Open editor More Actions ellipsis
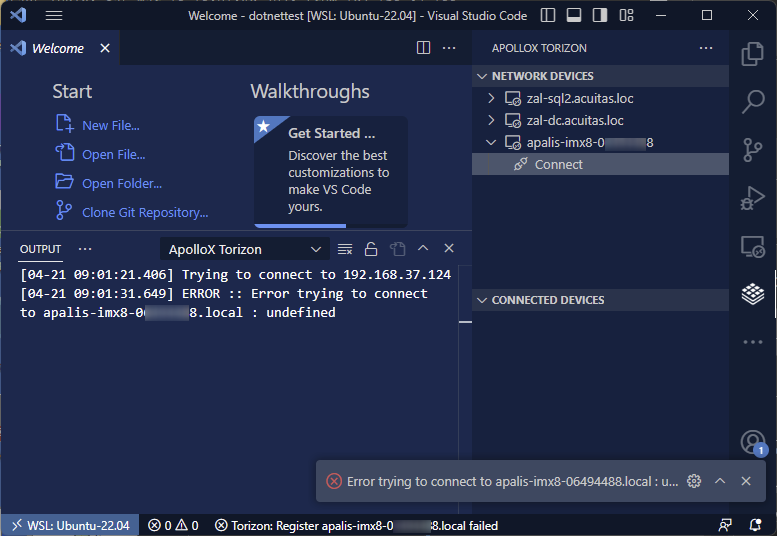Image resolution: width=777 pixels, height=536 pixels. (x=449, y=48)
